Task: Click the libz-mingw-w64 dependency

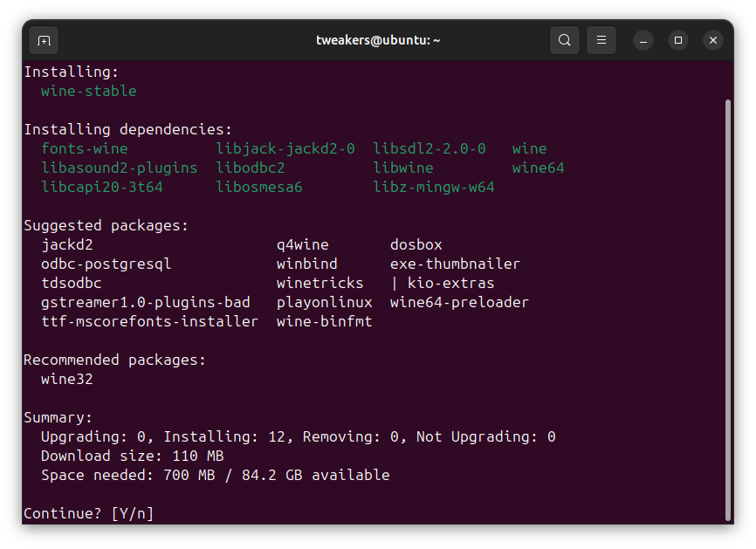Action: (433, 187)
